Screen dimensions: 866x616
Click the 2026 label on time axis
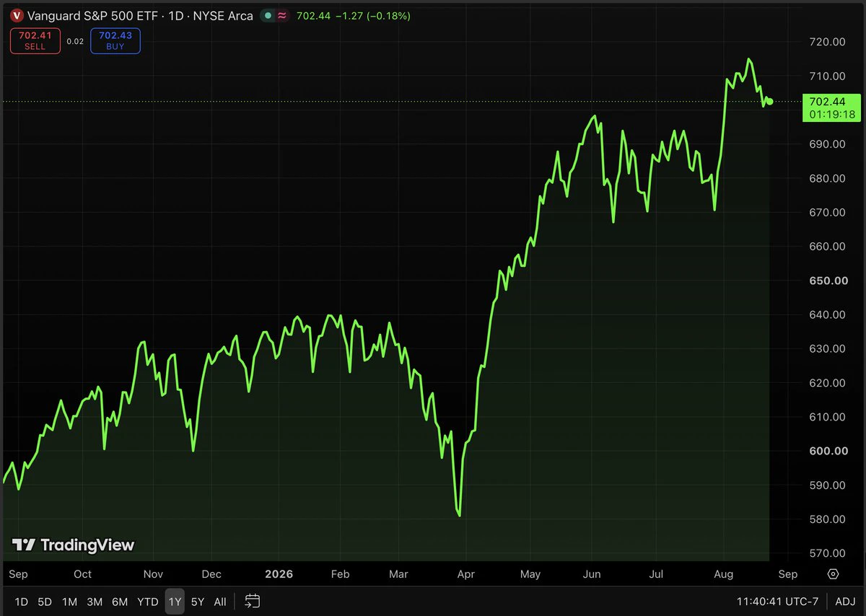[x=279, y=574]
